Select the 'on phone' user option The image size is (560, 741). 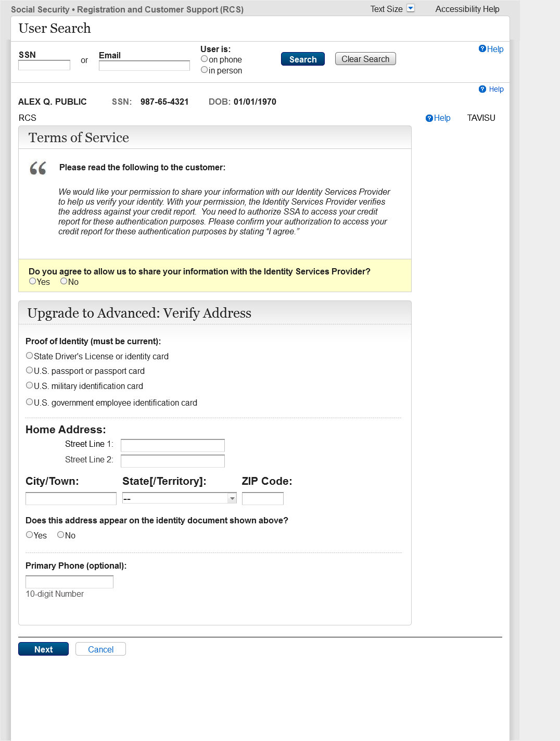pyautogui.click(x=205, y=59)
